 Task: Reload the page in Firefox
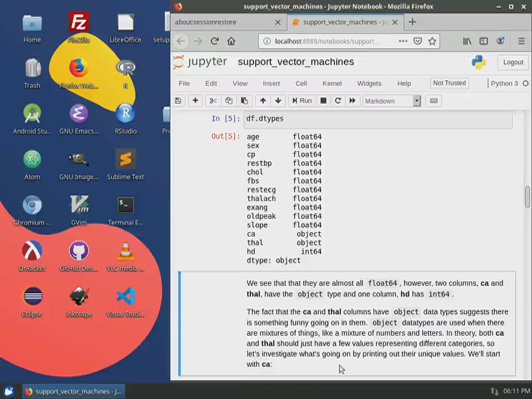[x=214, y=41]
